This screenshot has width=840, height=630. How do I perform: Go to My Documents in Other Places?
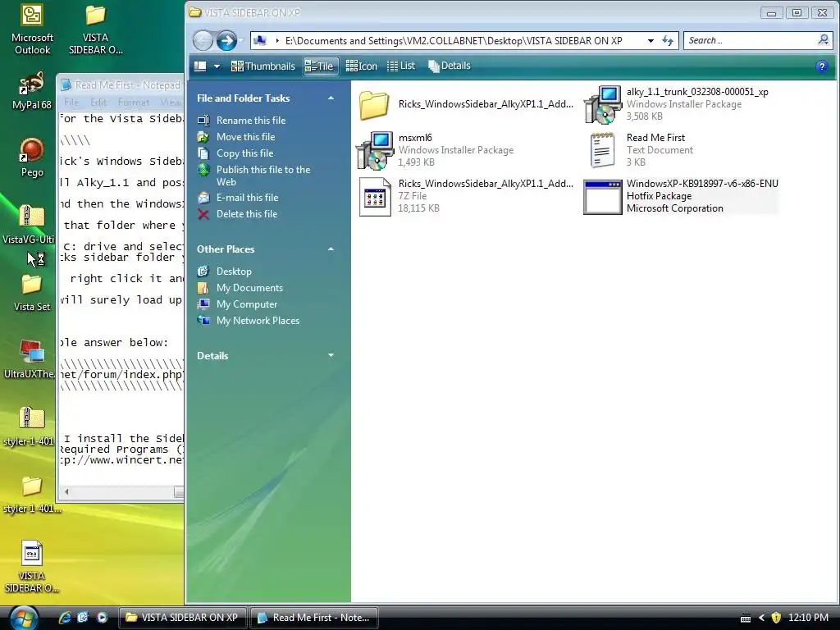pyautogui.click(x=249, y=288)
